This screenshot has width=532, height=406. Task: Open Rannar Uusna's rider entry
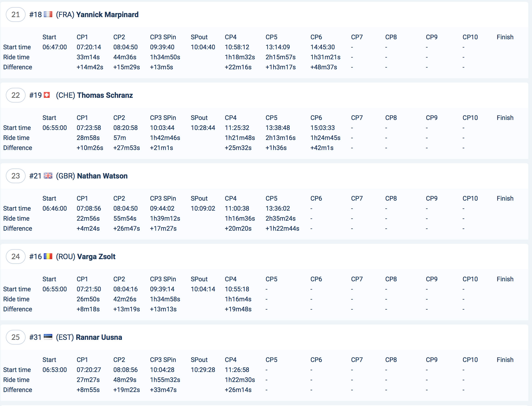[x=99, y=337]
